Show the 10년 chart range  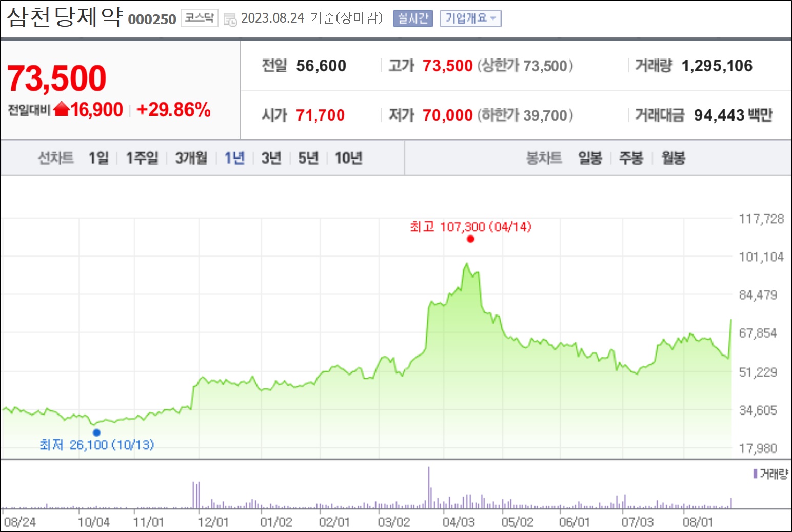coord(349,158)
